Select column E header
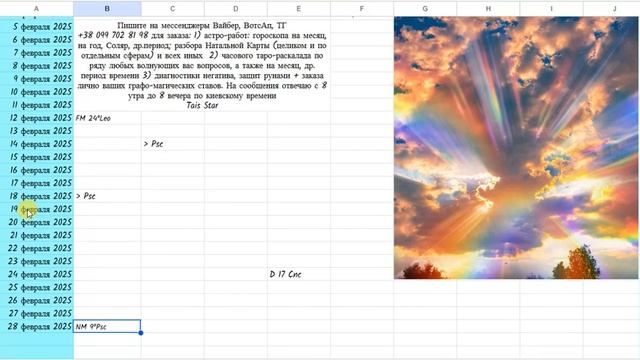 (299, 9)
